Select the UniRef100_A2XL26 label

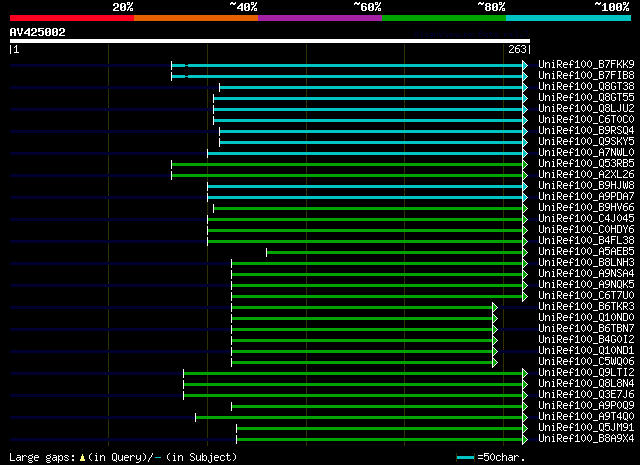click(586, 175)
